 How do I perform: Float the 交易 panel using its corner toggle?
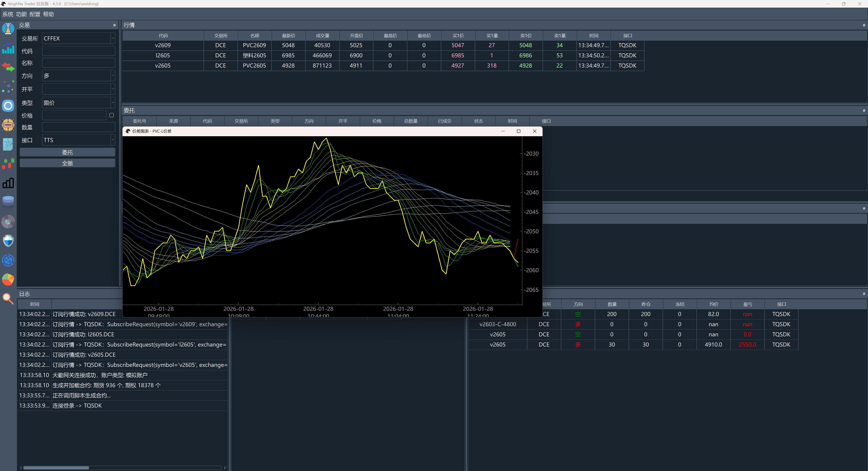click(x=114, y=25)
